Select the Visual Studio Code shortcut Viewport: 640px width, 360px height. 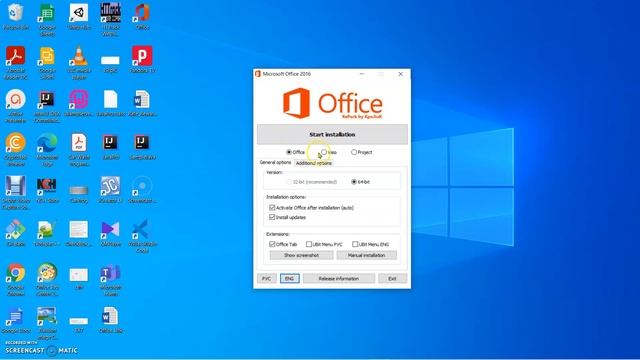click(142, 236)
